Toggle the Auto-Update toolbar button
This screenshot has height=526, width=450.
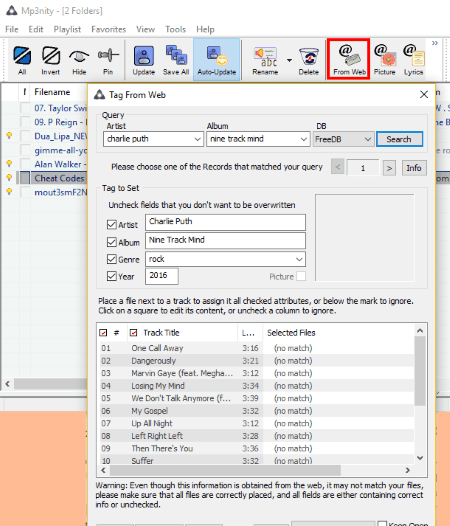point(216,60)
